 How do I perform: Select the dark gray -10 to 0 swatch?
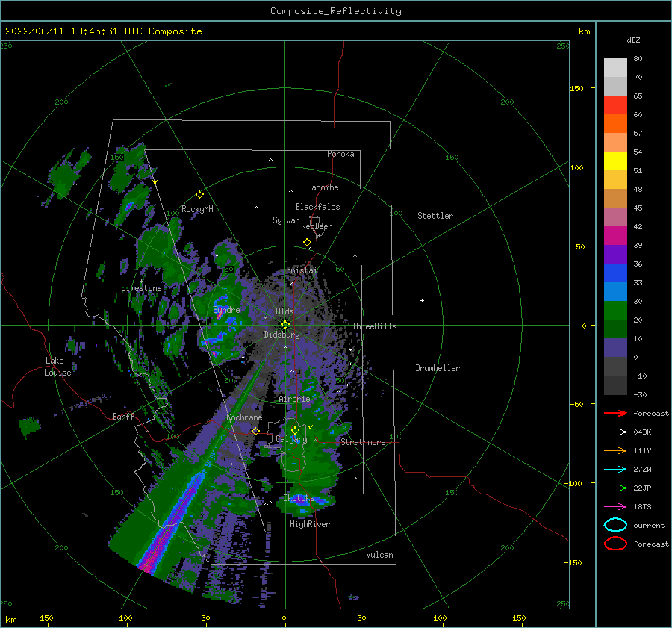tap(615, 366)
